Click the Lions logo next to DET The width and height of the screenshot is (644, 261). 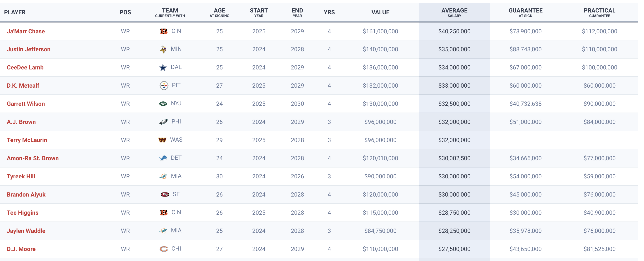tap(163, 158)
